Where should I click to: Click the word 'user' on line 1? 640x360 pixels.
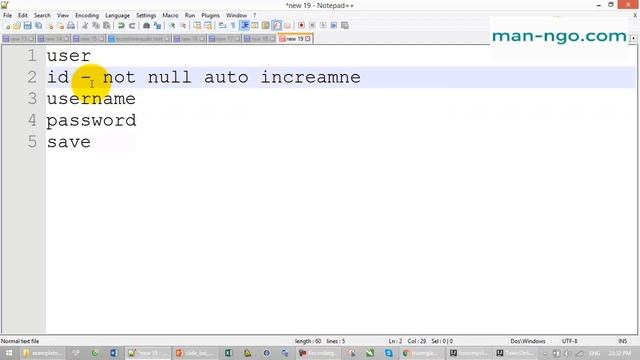69,56
